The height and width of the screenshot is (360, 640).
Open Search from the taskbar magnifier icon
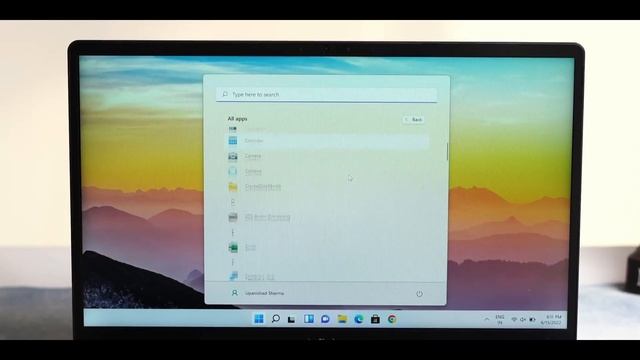tap(276, 319)
